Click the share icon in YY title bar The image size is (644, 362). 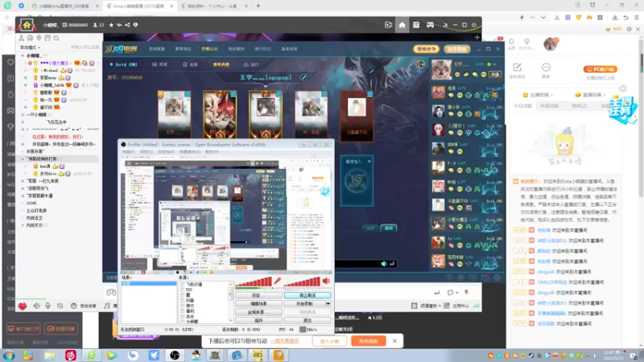(x=127, y=25)
